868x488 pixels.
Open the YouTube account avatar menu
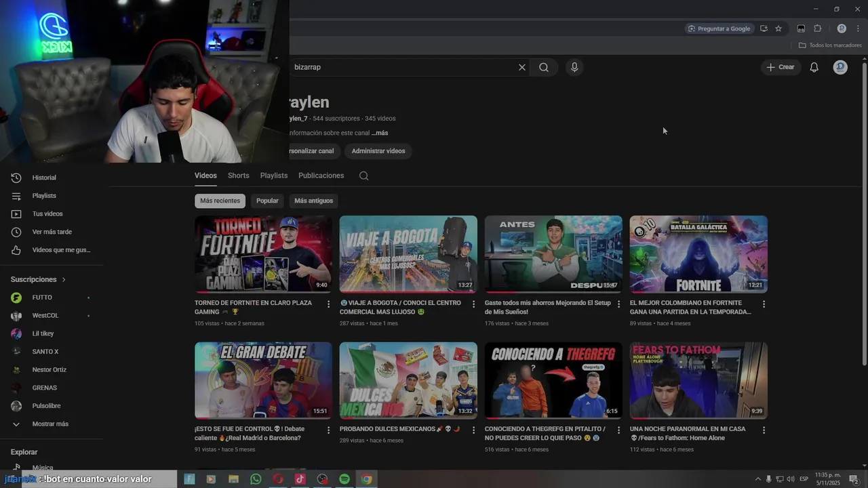coord(840,67)
